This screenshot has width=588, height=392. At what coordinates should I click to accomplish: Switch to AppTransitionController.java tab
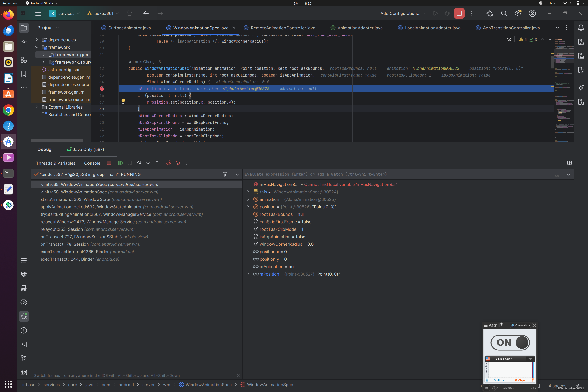tap(508, 28)
